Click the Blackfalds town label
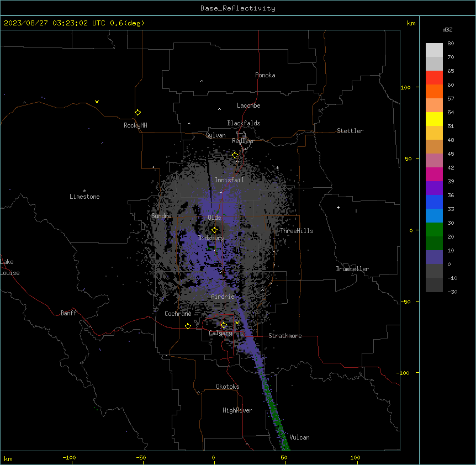The image size is (476, 465). 244,123
